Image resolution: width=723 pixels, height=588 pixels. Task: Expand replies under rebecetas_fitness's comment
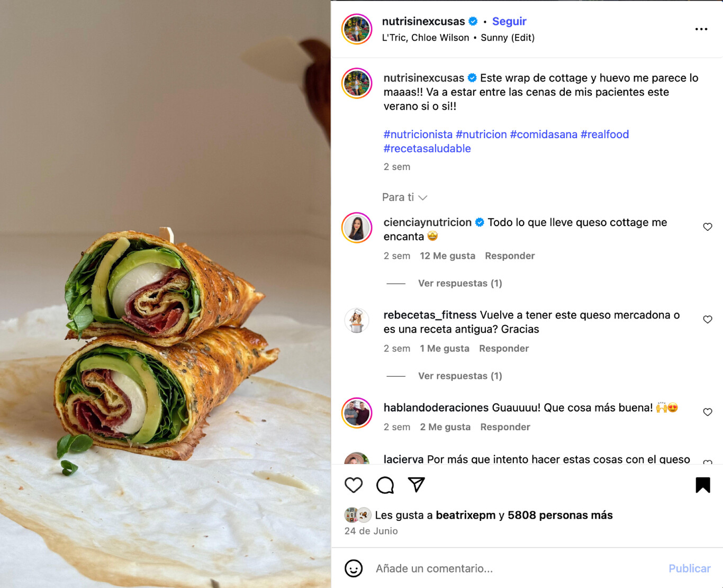point(459,376)
